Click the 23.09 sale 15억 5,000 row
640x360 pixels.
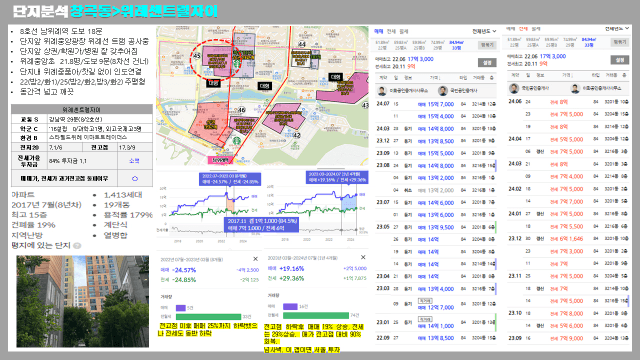coord(436,153)
